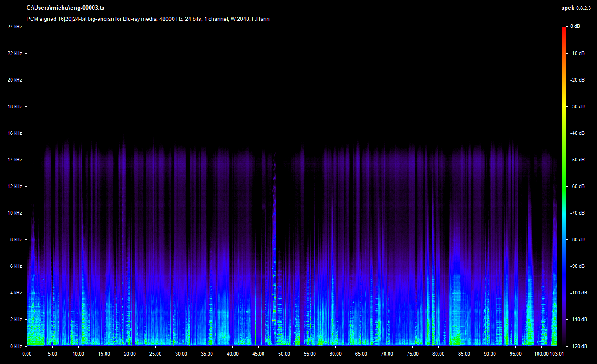This screenshot has width=597, height=364.
Task: Select the PCM codec info text line
Action: coord(148,19)
